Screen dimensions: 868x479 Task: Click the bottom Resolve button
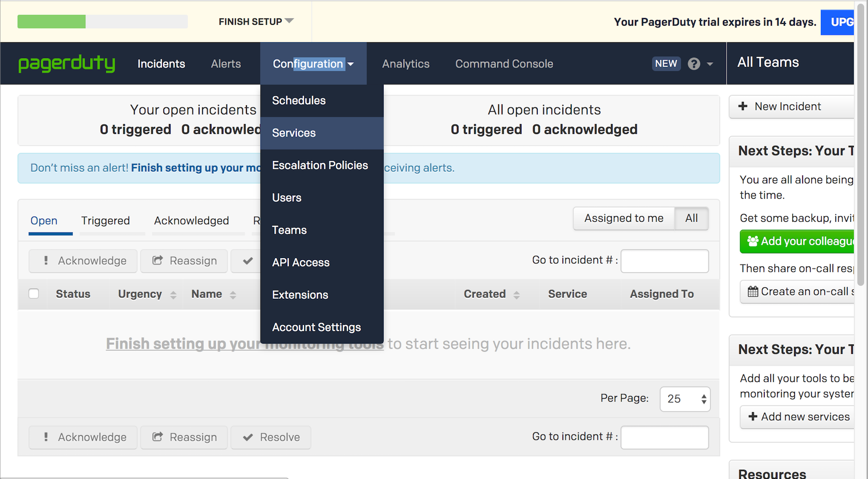coord(271,437)
